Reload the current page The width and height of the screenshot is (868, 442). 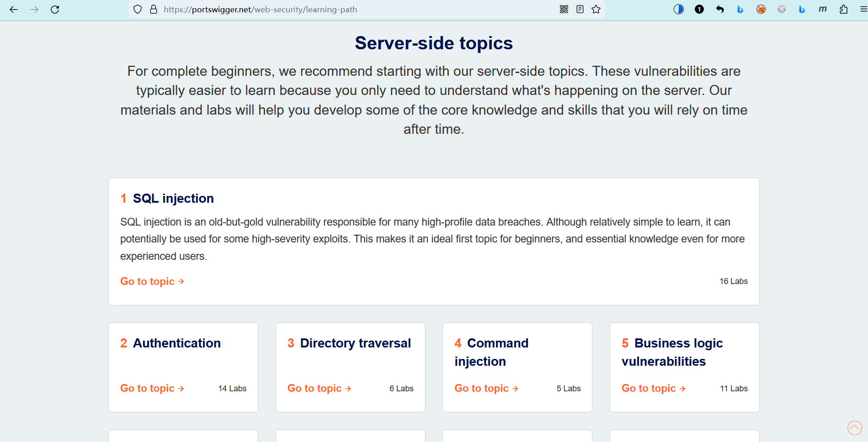(x=55, y=9)
